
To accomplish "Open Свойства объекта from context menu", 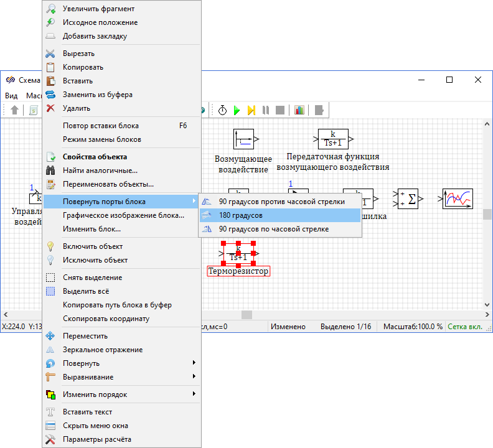I will tap(95, 157).
